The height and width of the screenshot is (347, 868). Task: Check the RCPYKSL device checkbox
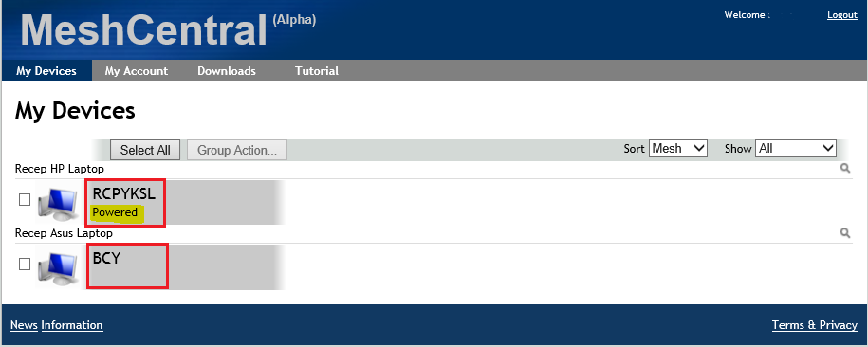pos(25,199)
